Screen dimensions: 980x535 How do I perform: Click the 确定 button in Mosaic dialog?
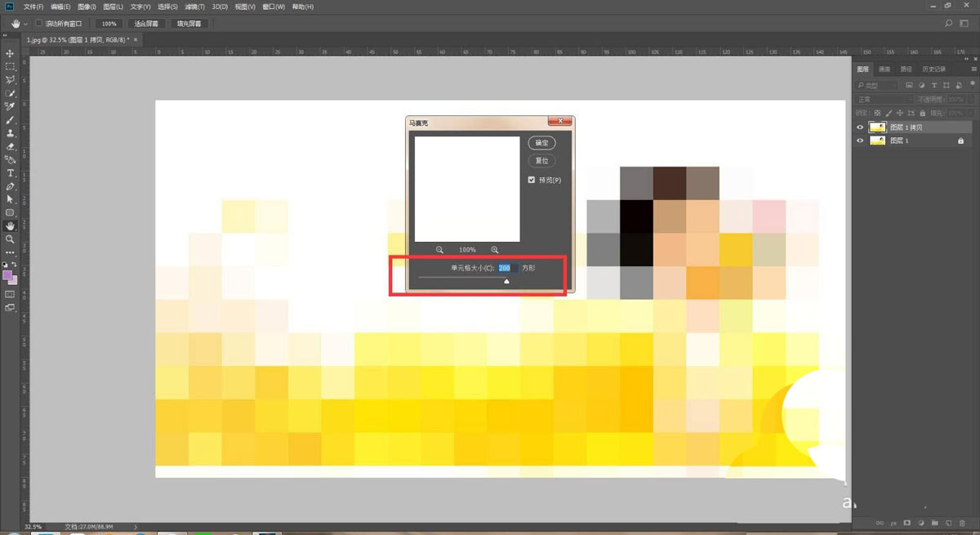tap(542, 142)
